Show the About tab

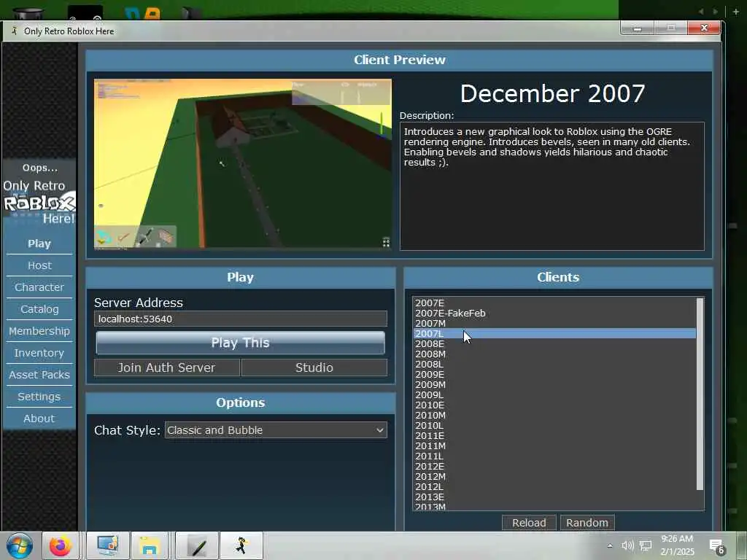(39, 419)
